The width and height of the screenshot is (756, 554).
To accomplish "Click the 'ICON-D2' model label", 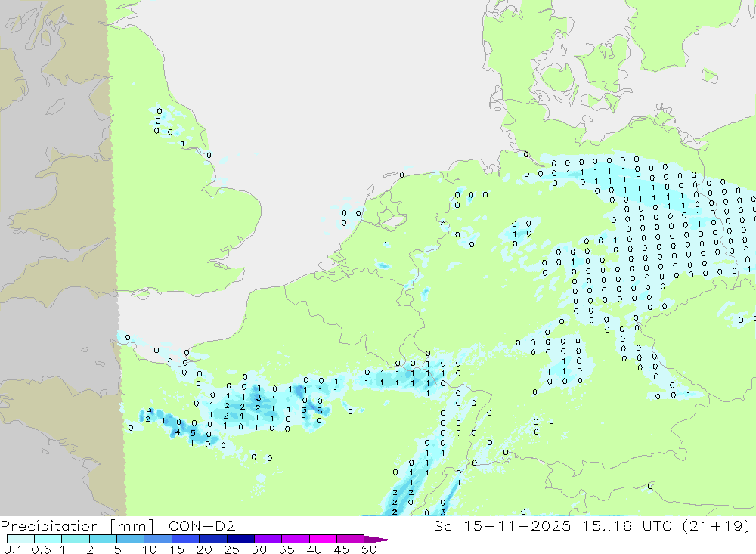I will (200, 526).
